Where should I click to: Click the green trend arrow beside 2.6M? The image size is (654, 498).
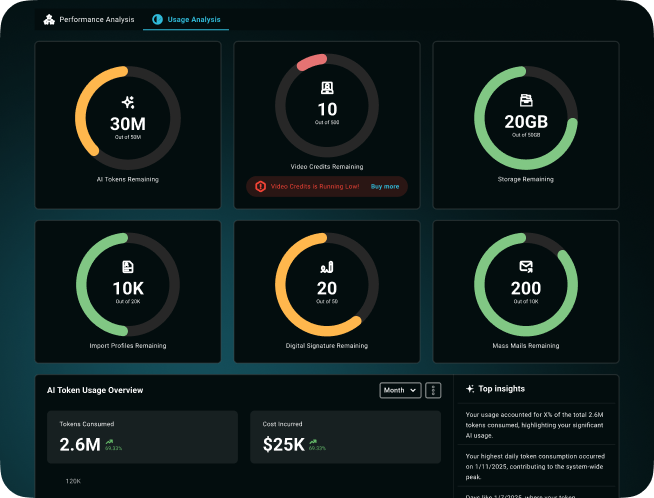pos(109,441)
